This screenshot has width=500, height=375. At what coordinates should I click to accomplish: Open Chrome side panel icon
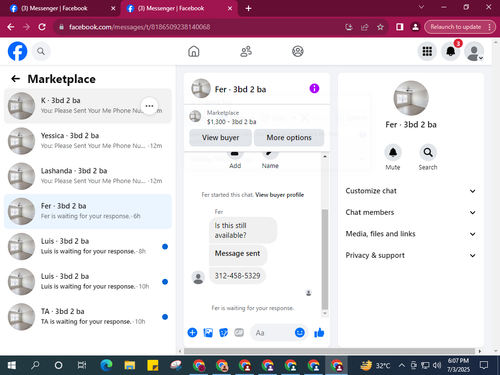pos(400,27)
